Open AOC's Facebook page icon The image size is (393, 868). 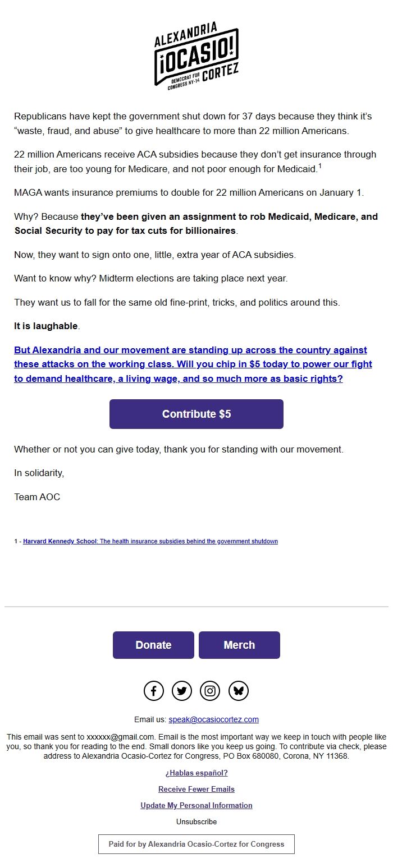153,690
